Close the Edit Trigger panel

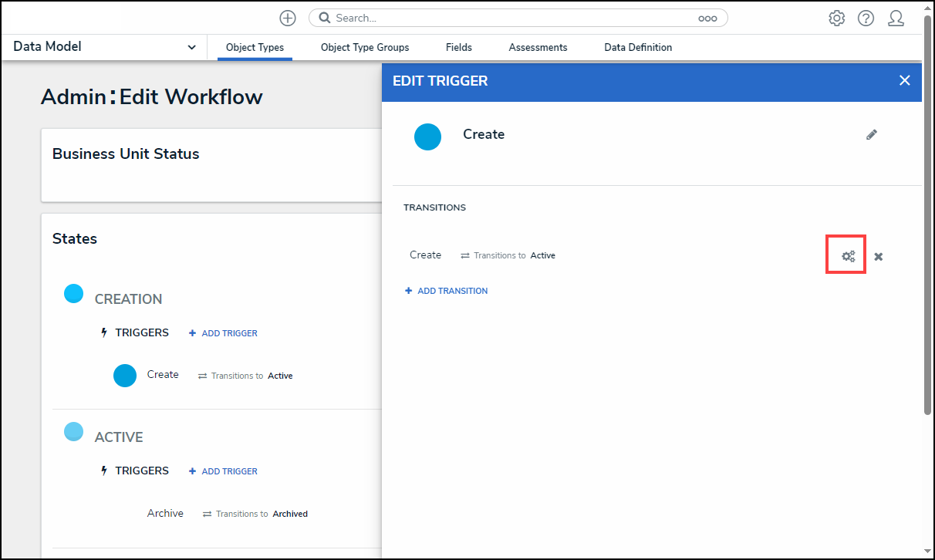pyautogui.click(x=904, y=80)
